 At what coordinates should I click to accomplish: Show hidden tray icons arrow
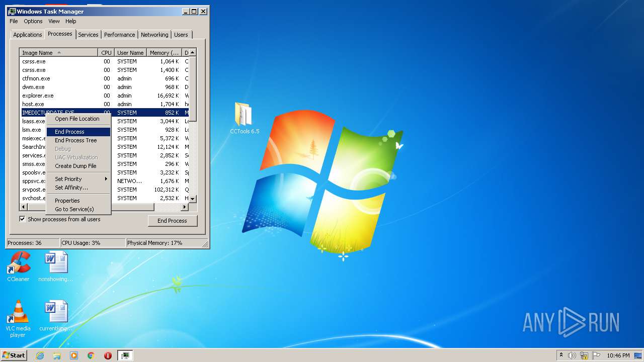click(561, 355)
